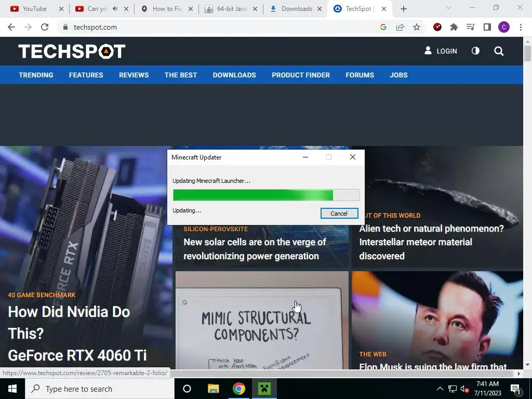This screenshot has width=532, height=399.
Task: Open the media control icon
Action: coord(471,27)
